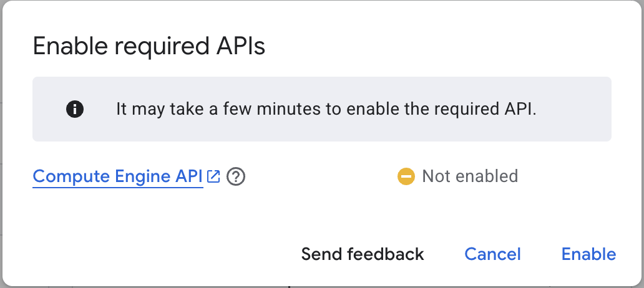Follow the blue underlined Compute Engine API text
The height and width of the screenshot is (288, 644).
click(118, 176)
